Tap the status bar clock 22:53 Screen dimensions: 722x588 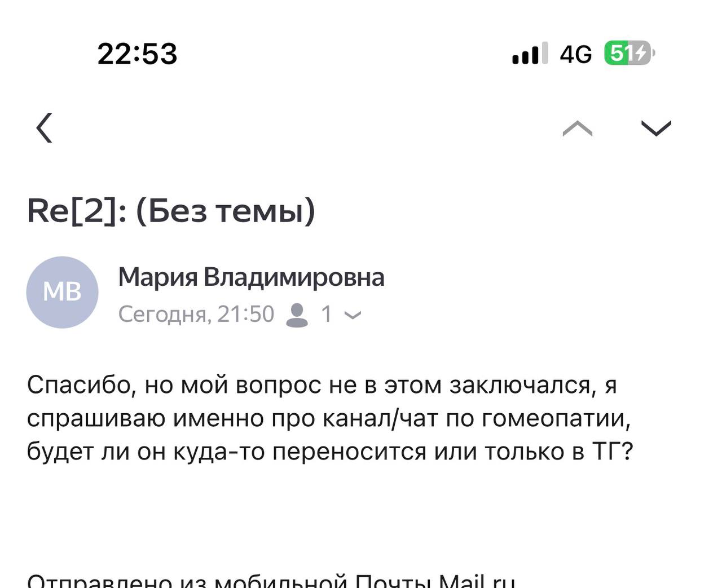coord(137,54)
